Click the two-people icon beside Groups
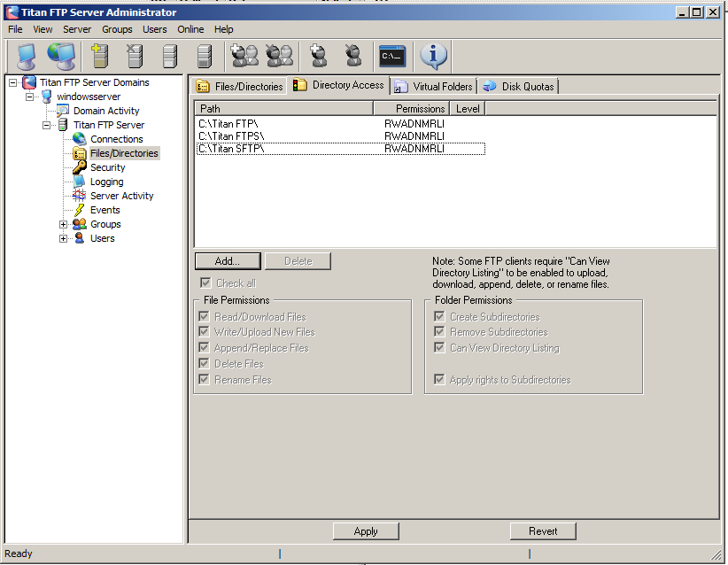The width and height of the screenshot is (728, 565). tap(80, 224)
